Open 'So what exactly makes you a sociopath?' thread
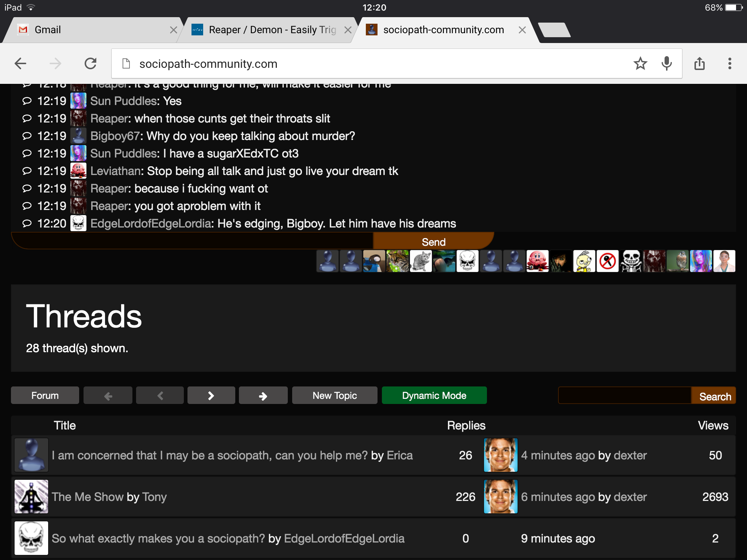This screenshot has height=560, width=747. tap(158, 538)
